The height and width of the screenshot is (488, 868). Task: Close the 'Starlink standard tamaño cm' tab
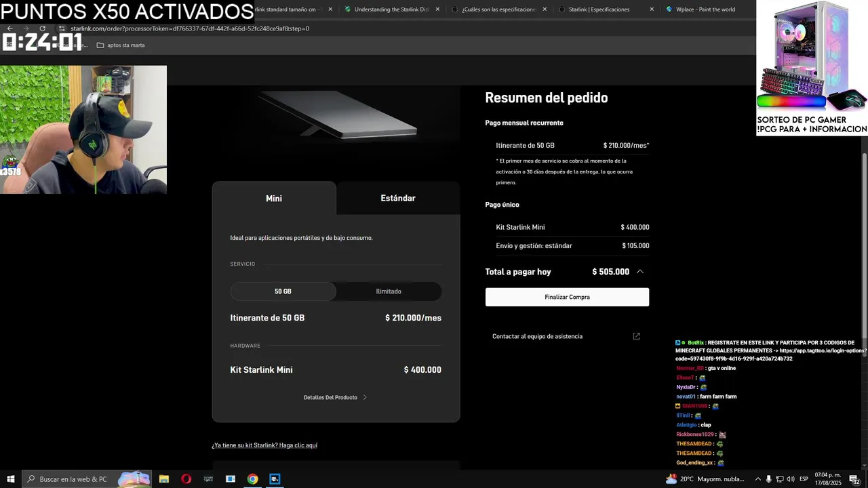click(x=330, y=9)
